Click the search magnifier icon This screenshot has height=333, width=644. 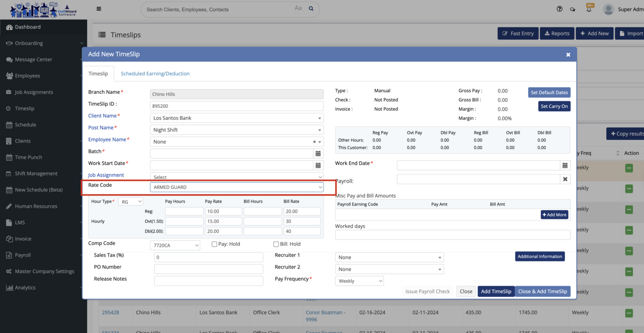[311, 9]
